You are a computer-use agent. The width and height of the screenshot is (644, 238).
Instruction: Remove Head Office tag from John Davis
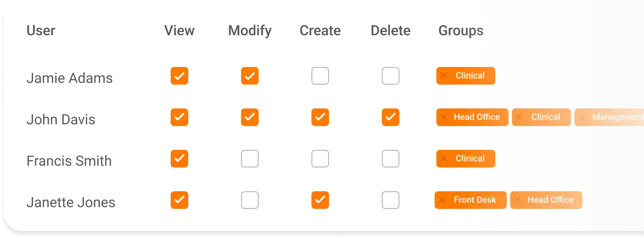coord(444,117)
